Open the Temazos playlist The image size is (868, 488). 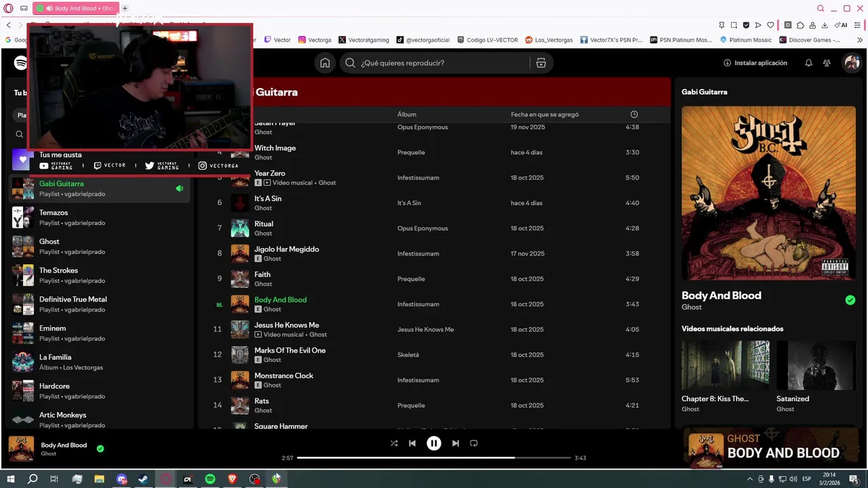(100, 218)
